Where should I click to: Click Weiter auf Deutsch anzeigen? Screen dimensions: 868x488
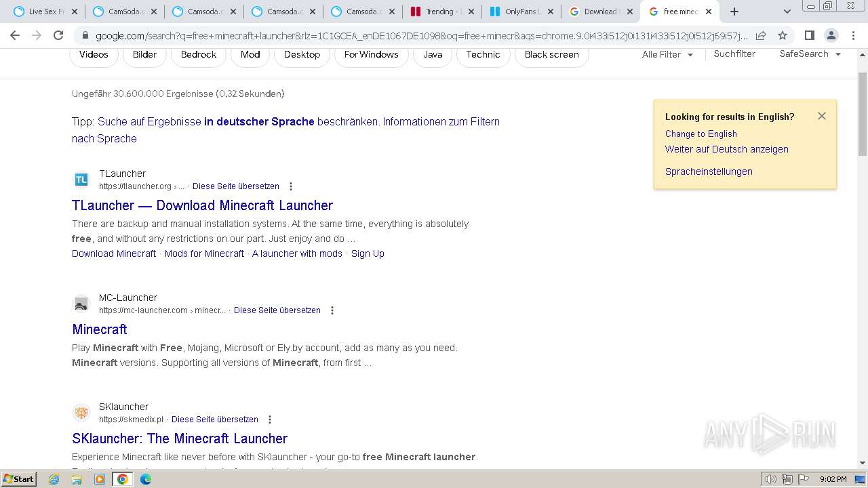(726, 149)
